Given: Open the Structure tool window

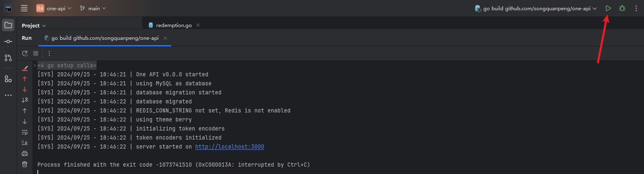Looking at the screenshot, I should 8,79.
